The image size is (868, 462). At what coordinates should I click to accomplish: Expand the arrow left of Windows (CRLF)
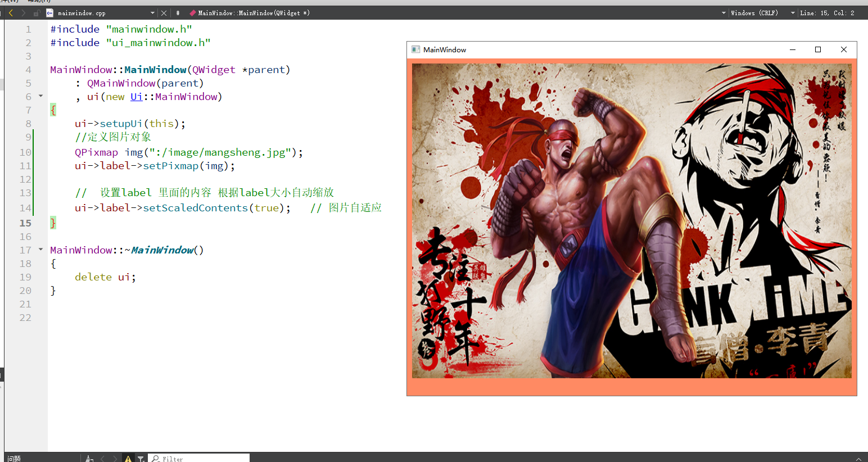[x=724, y=13]
